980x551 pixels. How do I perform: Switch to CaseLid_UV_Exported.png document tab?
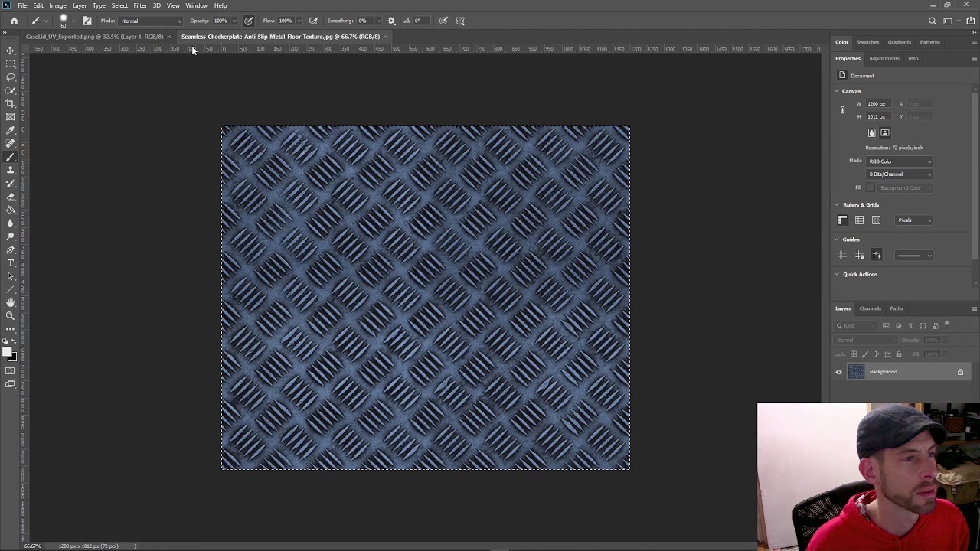[x=94, y=37]
